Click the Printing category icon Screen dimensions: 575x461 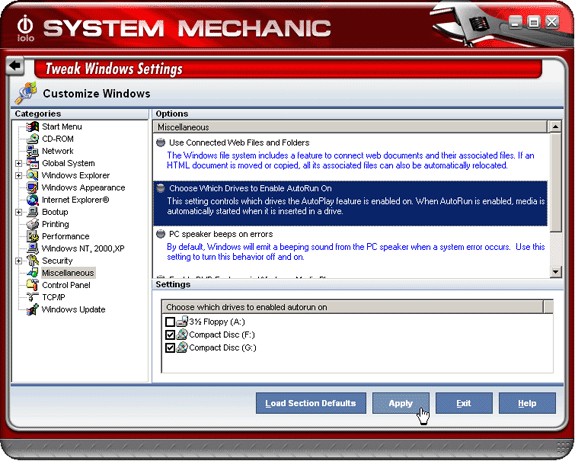33,224
